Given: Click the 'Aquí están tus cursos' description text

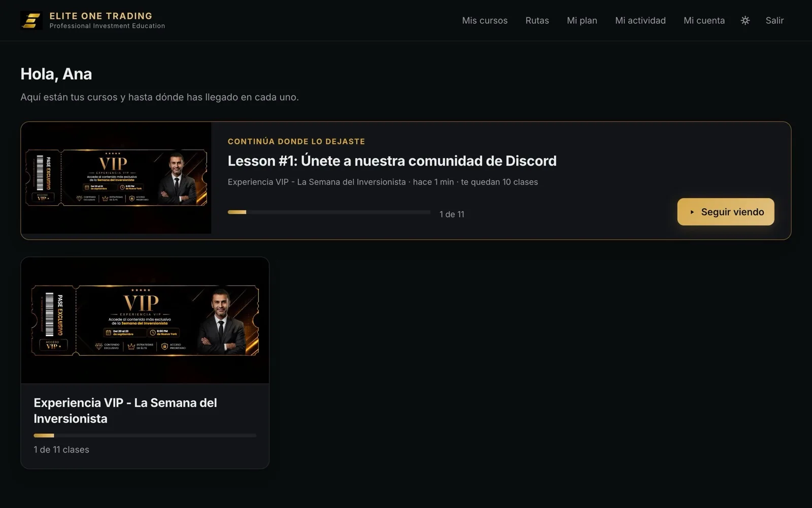Looking at the screenshot, I should 159,97.
